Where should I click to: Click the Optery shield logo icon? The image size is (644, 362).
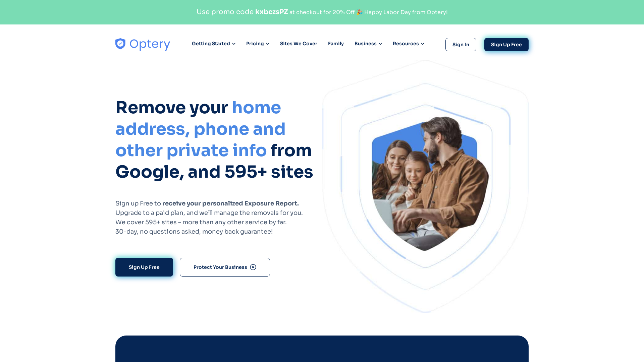[120, 44]
